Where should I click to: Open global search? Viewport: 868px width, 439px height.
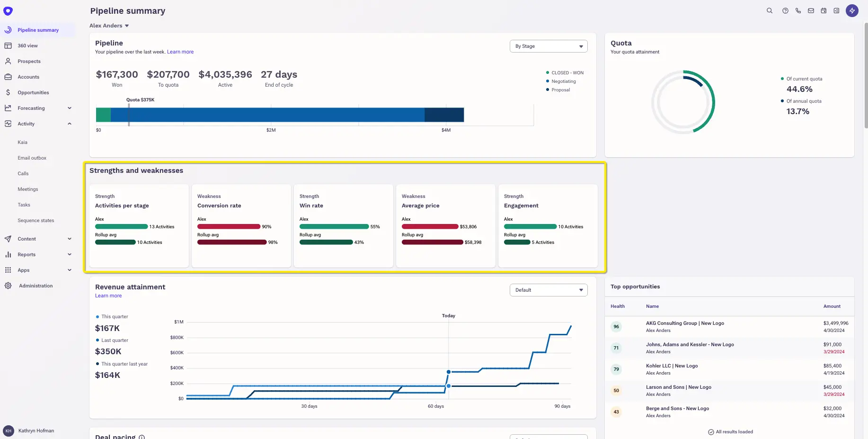click(x=769, y=10)
